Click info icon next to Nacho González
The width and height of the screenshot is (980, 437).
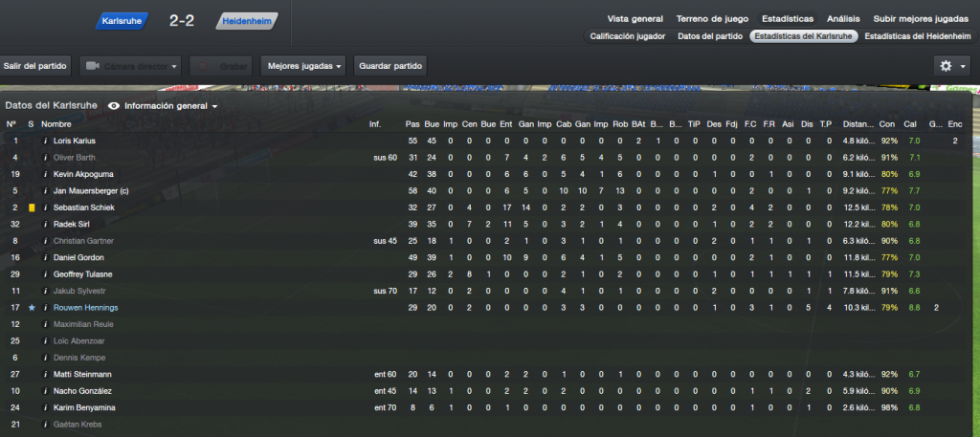point(46,391)
